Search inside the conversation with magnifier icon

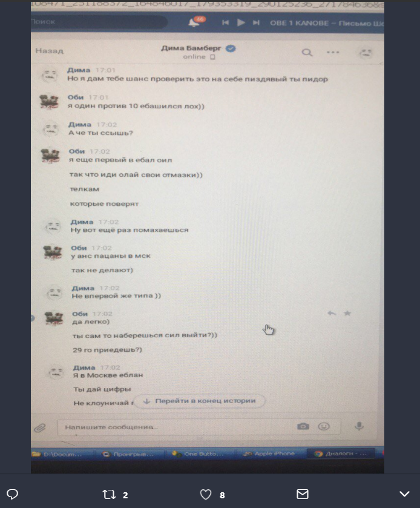pos(307,52)
